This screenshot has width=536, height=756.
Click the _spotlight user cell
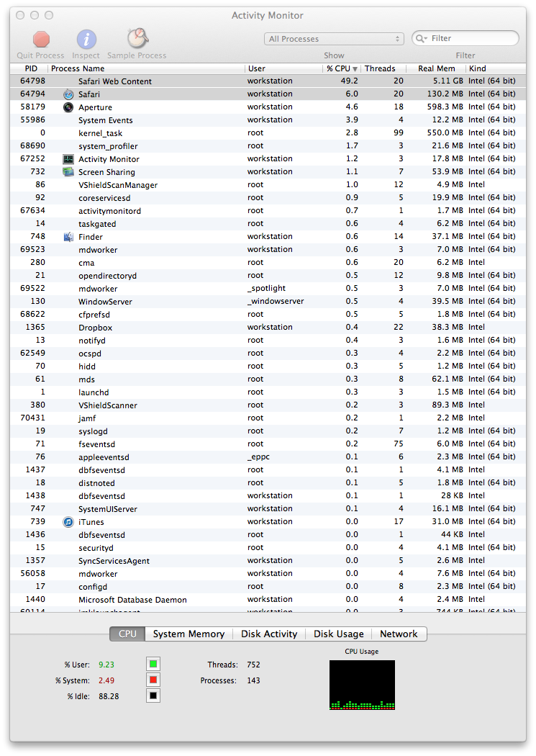[x=267, y=288]
